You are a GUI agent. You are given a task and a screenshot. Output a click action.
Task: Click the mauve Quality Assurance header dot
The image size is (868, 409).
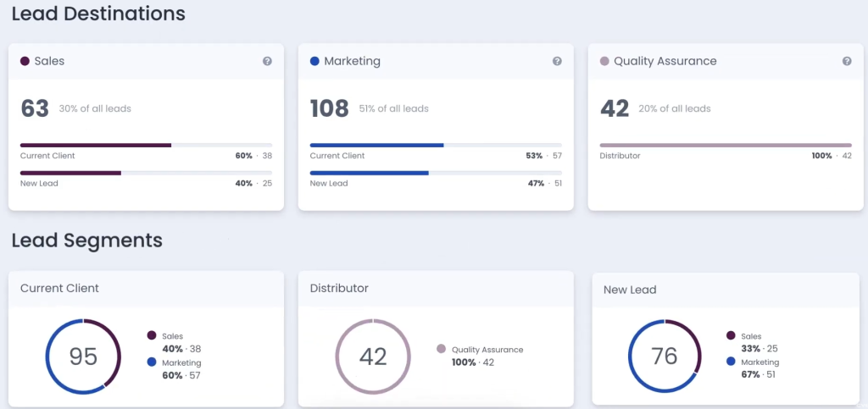coord(604,61)
